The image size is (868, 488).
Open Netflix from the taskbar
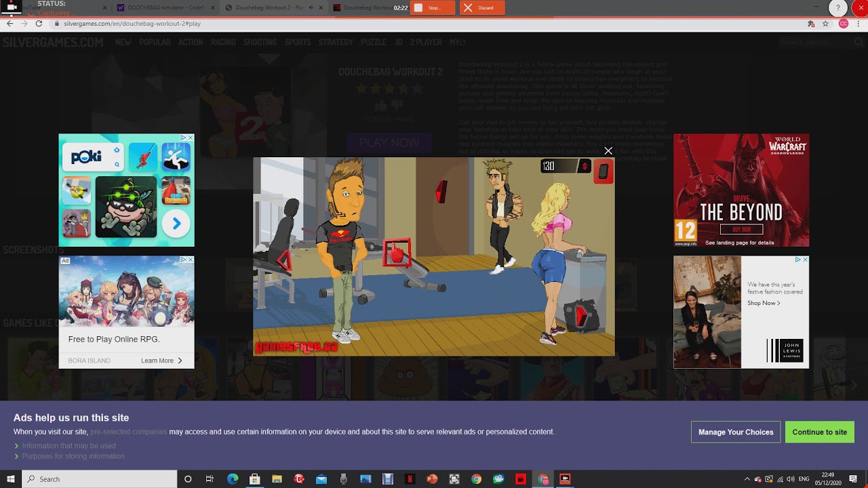pyautogui.click(x=410, y=479)
